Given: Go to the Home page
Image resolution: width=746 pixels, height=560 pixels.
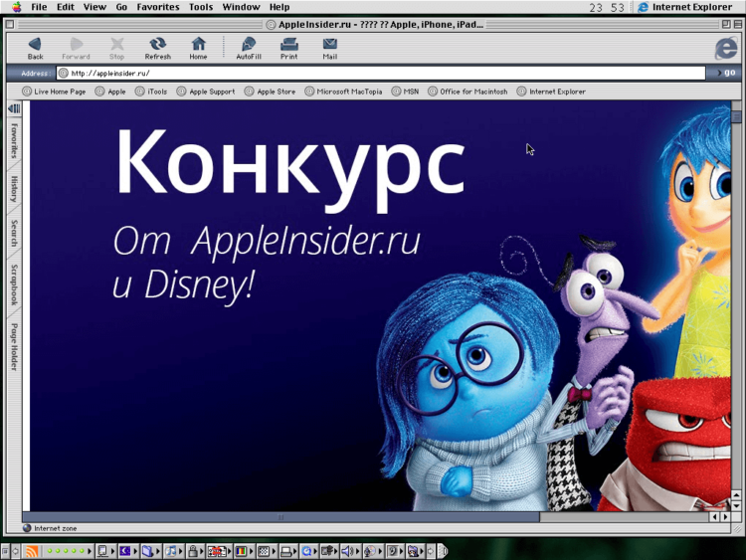Looking at the screenshot, I should (x=198, y=49).
